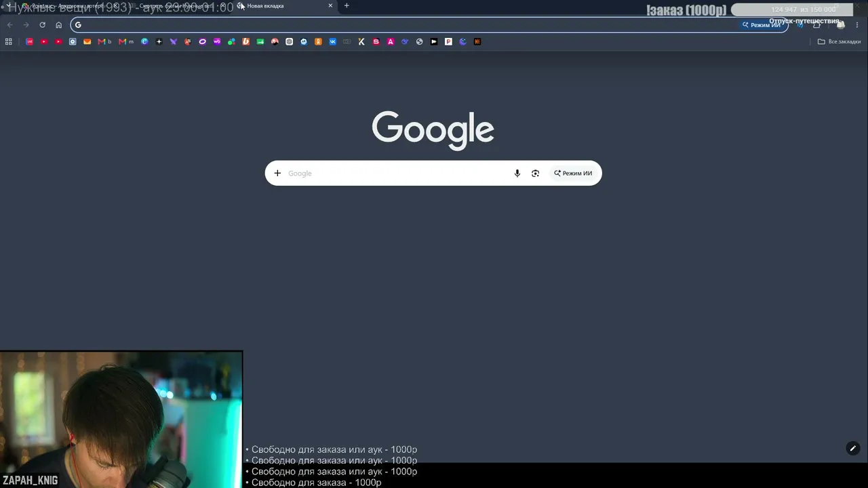The image size is (868, 488).
Task: Open the blue gear bookmark
Action: [73, 41]
